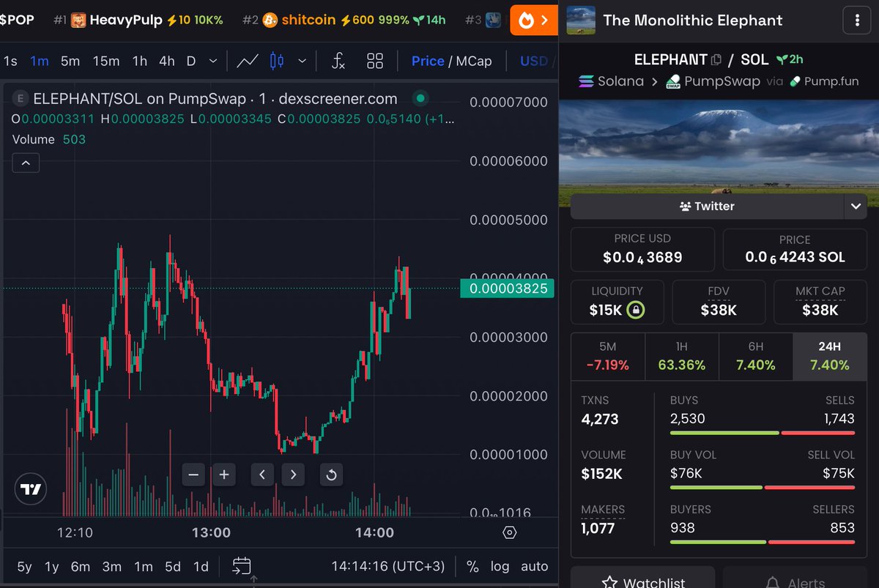Click the Elephant token thumbnail
This screenshot has width=879, height=588.
pyautogui.click(x=582, y=21)
